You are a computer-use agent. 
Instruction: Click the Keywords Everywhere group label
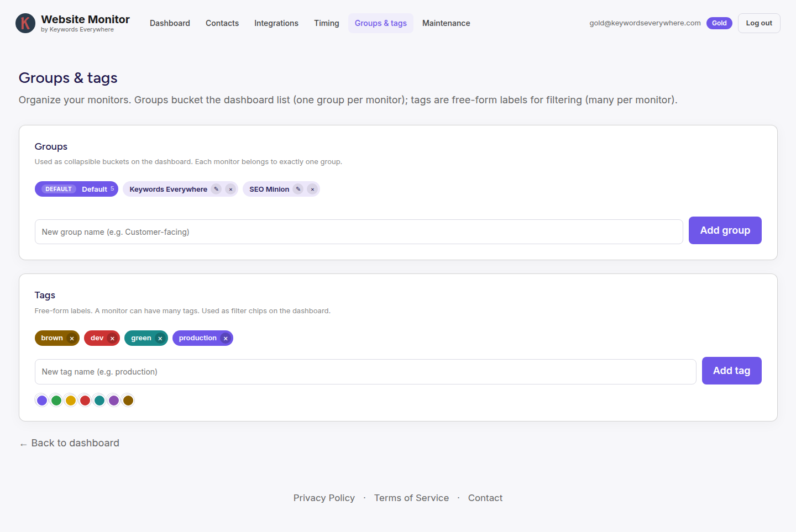169,189
